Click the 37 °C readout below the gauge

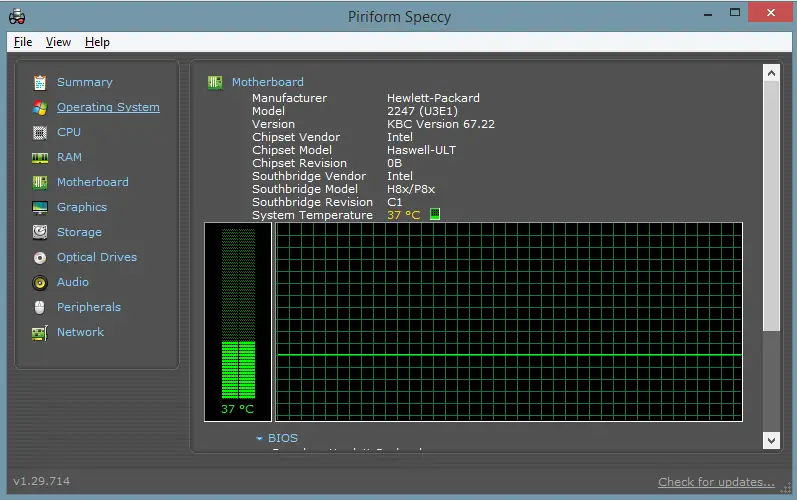pyautogui.click(x=237, y=409)
